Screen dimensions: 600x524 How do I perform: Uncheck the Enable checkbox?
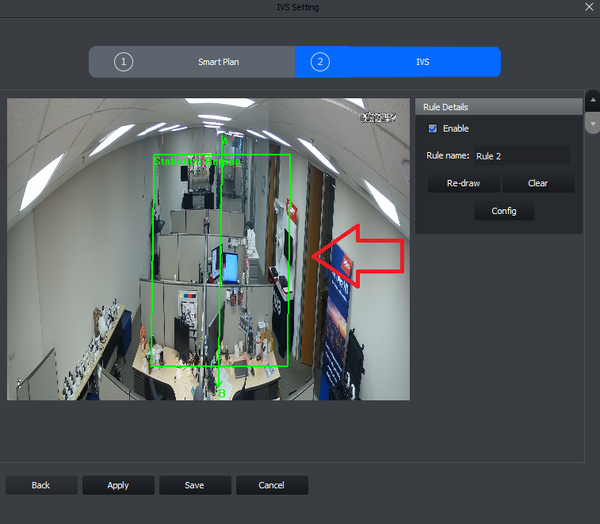pos(433,129)
